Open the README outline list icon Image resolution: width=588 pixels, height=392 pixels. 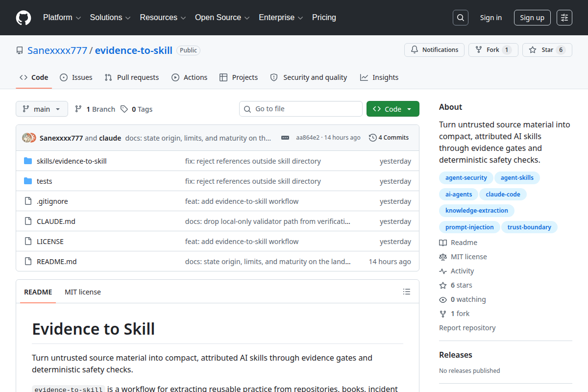(407, 292)
